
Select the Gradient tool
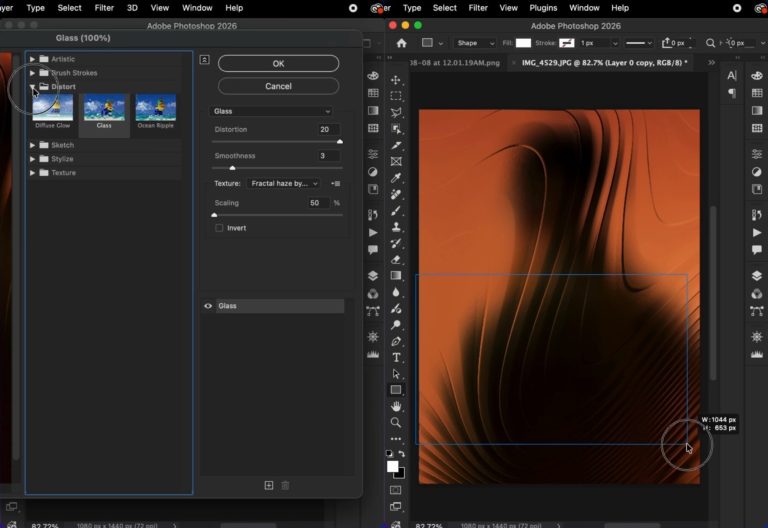(x=396, y=276)
